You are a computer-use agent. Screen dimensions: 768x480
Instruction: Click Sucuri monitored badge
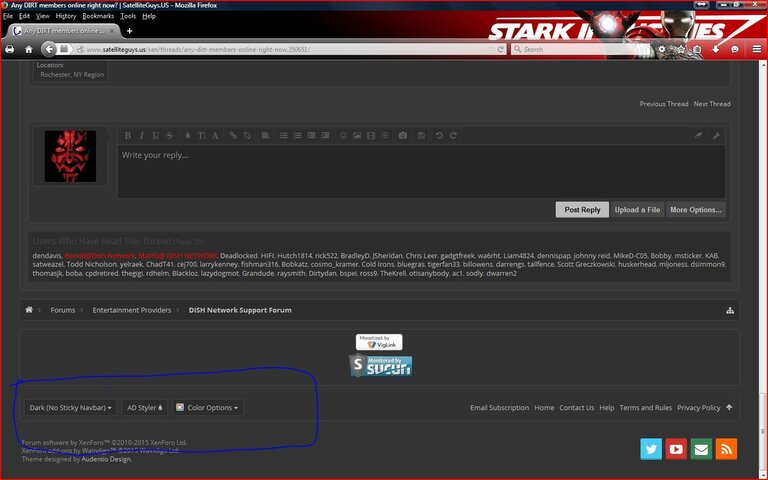coord(381,366)
